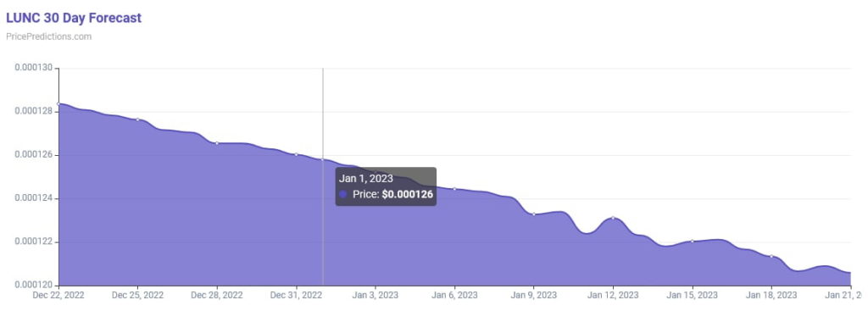Image resolution: width=868 pixels, height=311 pixels.
Task: Open the PricePredictions.com source link
Action: (x=48, y=36)
